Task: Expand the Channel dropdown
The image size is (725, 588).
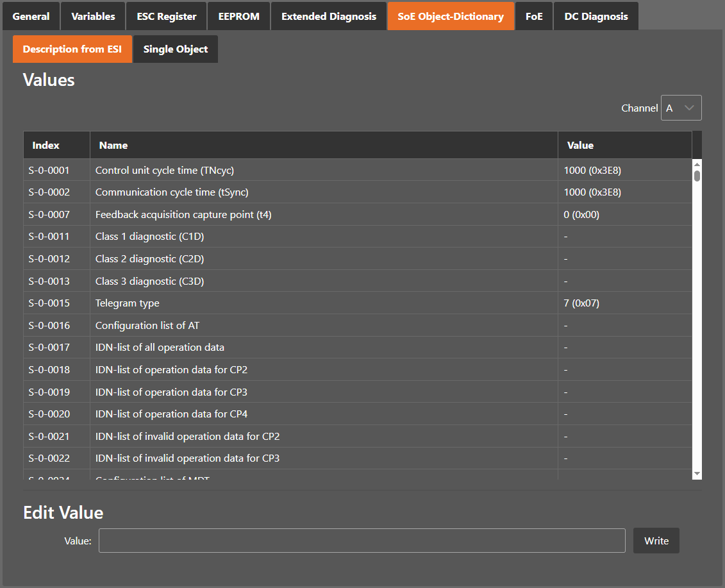Action: pos(681,108)
